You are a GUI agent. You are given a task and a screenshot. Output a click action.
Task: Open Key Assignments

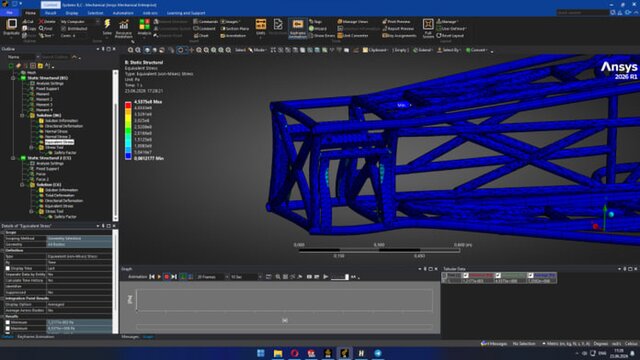(x=399, y=36)
